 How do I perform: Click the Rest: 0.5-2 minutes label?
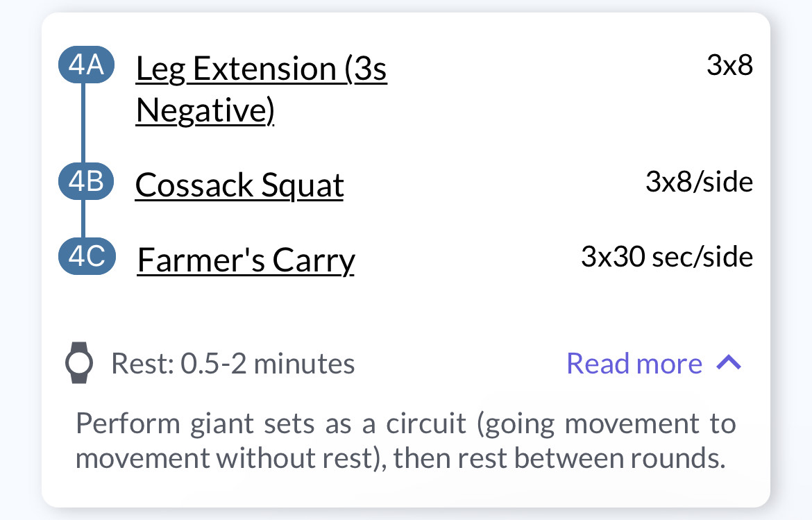[x=233, y=363]
